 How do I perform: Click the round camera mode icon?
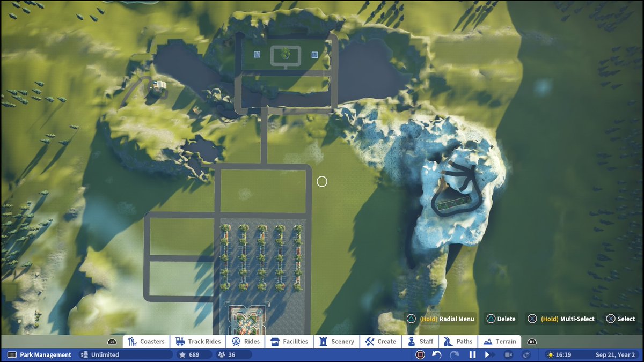coord(526,354)
